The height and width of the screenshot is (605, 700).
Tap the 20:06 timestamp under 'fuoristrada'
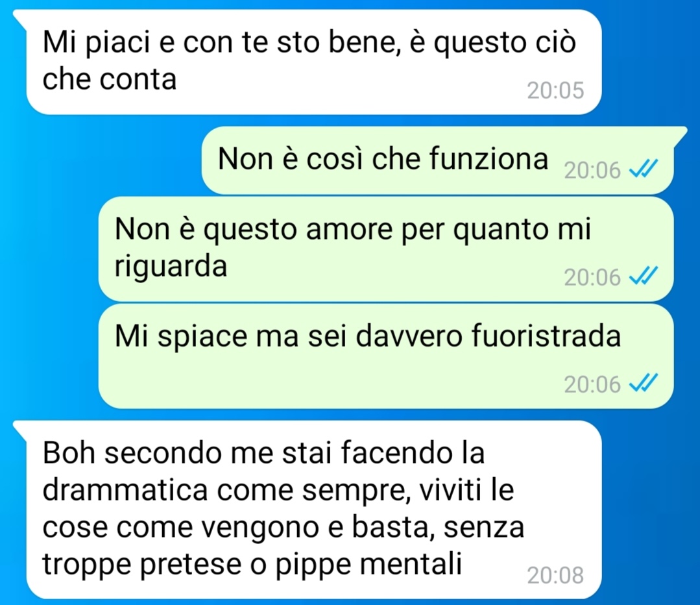592,384
